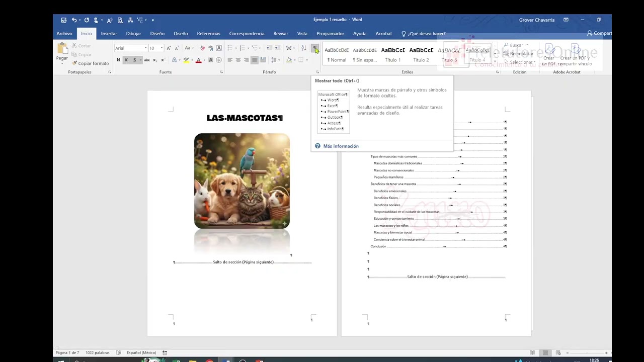Open line spacing options dropdown

(x=279, y=60)
